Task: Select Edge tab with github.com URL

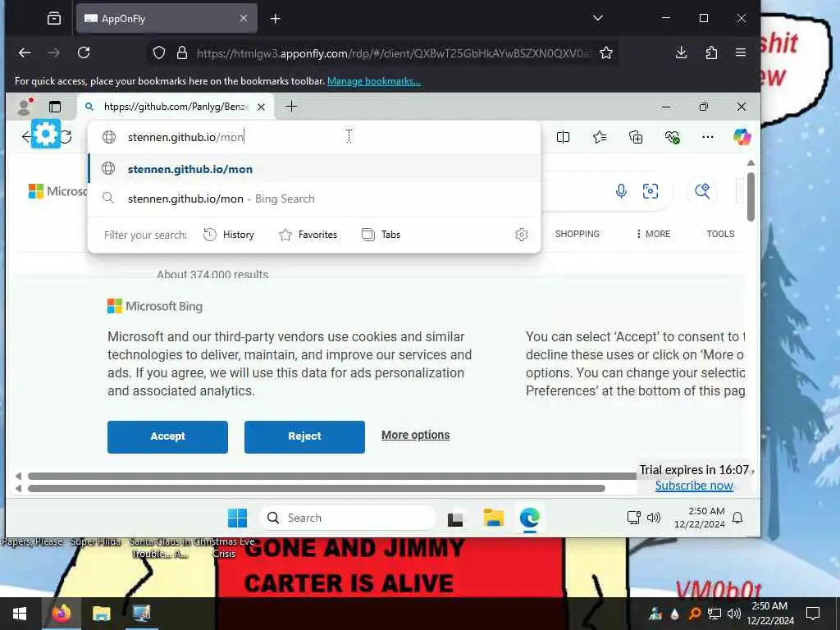Action: [x=177, y=107]
